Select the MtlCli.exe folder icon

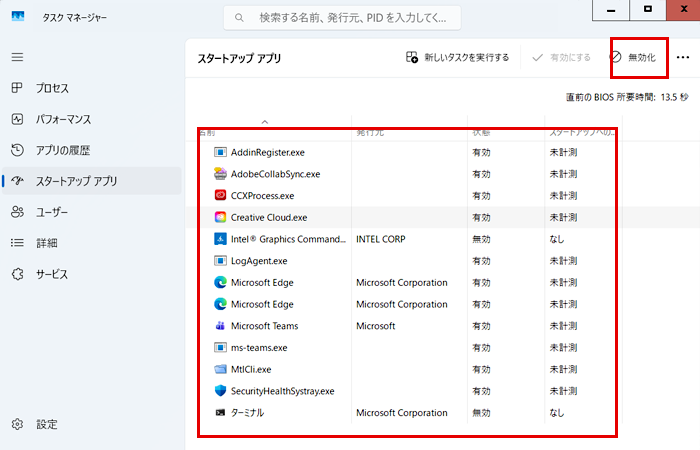[x=220, y=369]
